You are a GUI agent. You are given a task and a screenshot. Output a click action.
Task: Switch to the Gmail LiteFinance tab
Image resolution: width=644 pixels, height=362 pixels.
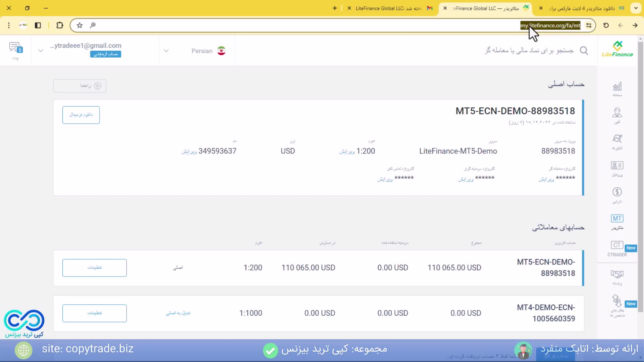(389, 8)
